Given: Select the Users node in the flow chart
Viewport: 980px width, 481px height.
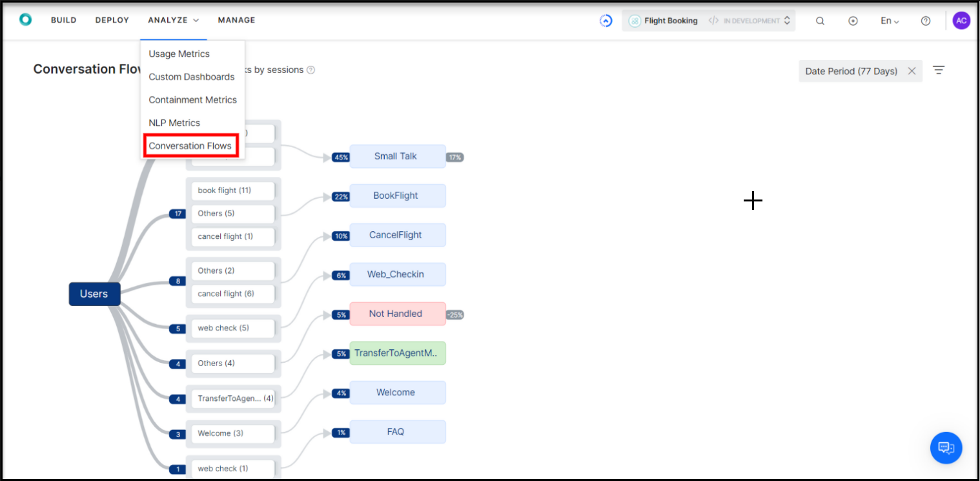Looking at the screenshot, I should click(x=94, y=294).
